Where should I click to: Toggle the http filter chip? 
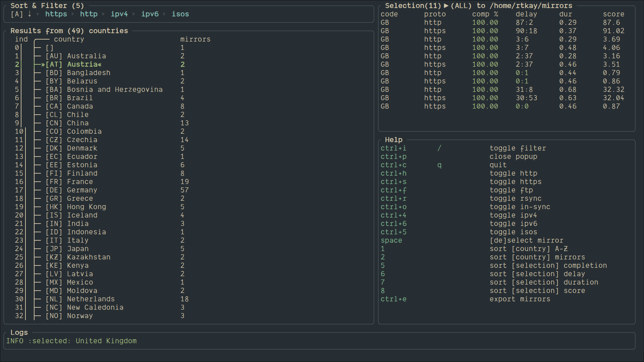pyautogui.click(x=88, y=14)
